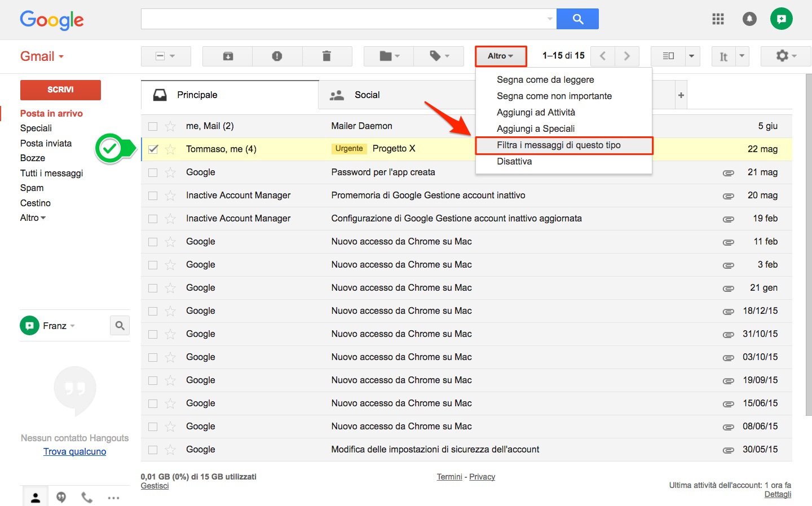
Task: Switch to the Principale tab
Action: pos(230,95)
